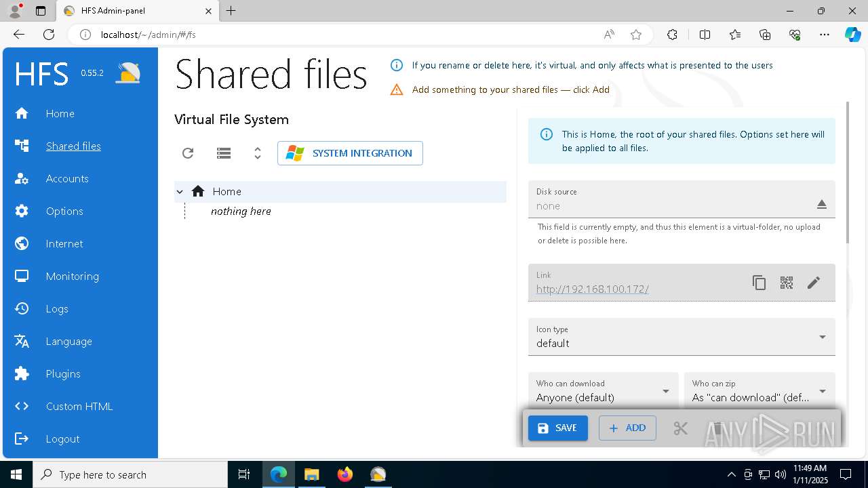The height and width of the screenshot is (488, 868).
Task: Click the warning triangle icon
Action: pos(397,89)
